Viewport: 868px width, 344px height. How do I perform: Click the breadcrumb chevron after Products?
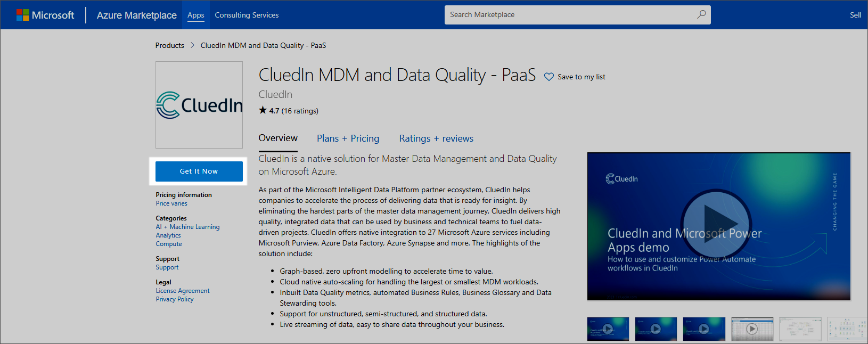click(x=192, y=45)
